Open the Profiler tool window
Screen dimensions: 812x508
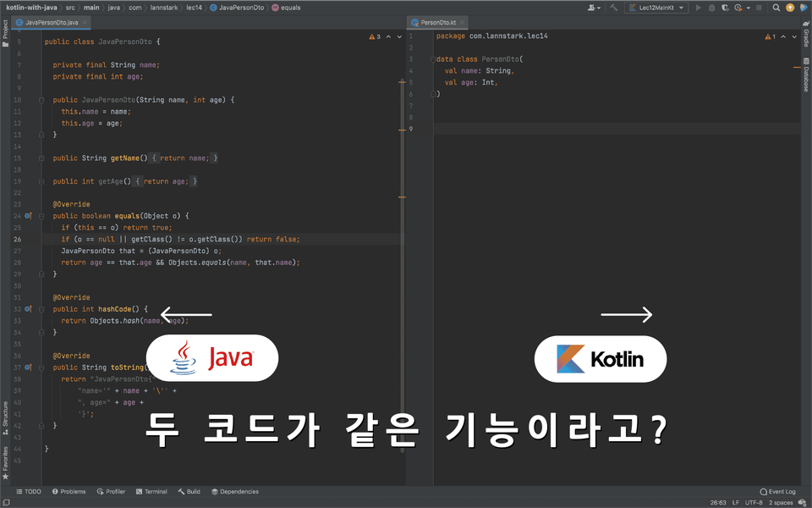click(111, 491)
